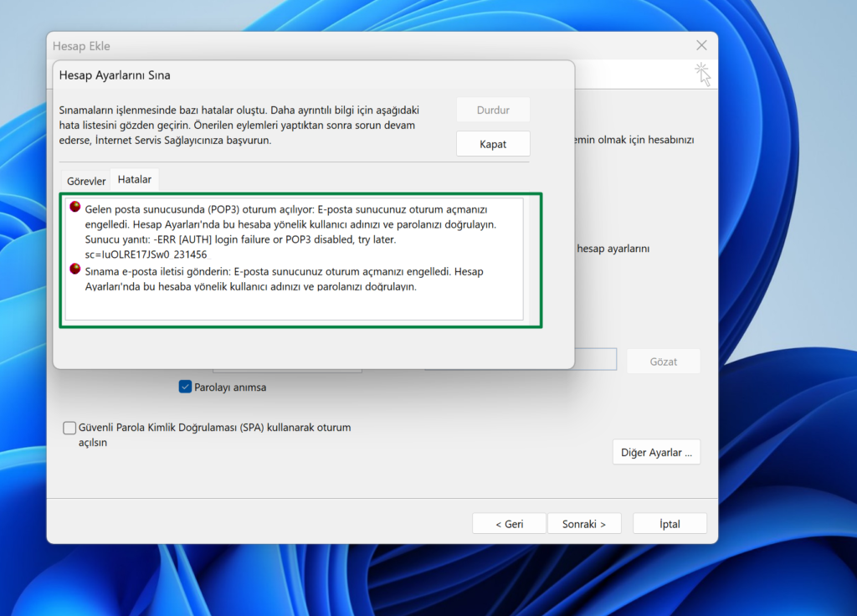Screen dimensions: 857x616
Task: Click the Durdur button
Action: [x=493, y=110]
